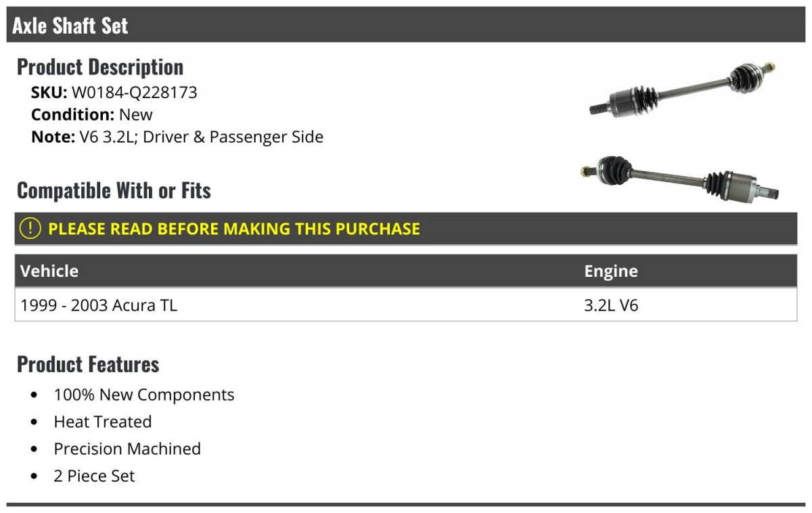The height and width of the screenshot is (513, 812).
Task: Click the Compatible With or Fits heading
Action: pos(114,190)
